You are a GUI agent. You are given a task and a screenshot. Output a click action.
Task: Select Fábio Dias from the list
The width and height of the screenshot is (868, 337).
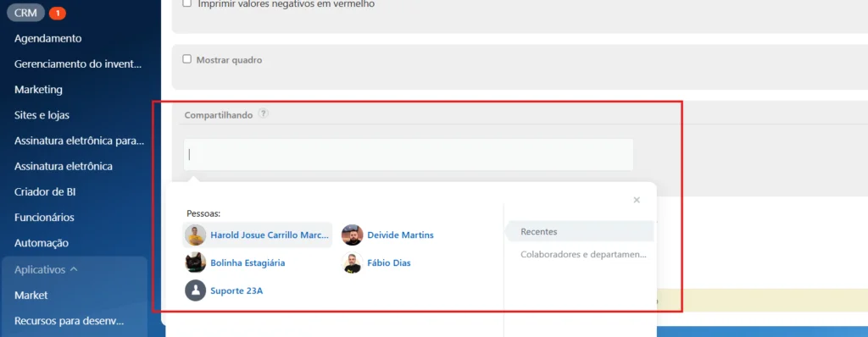pyautogui.click(x=388, y=262)
